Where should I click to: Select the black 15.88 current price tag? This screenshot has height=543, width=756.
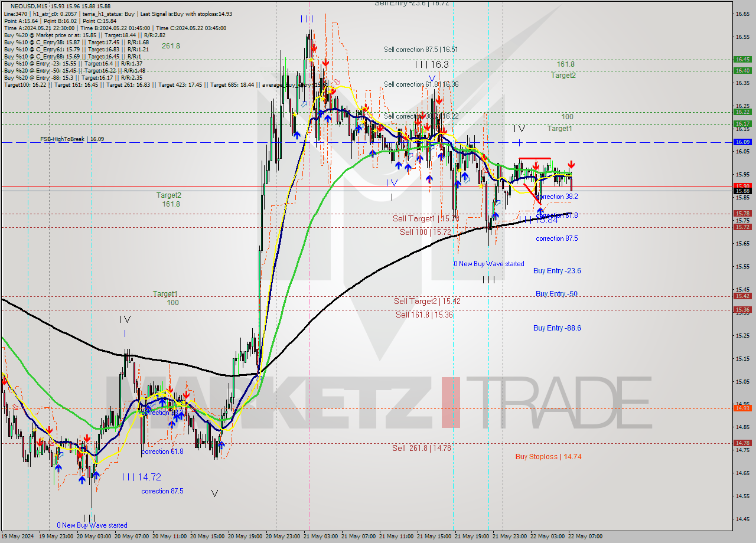[x=742, y=191]
